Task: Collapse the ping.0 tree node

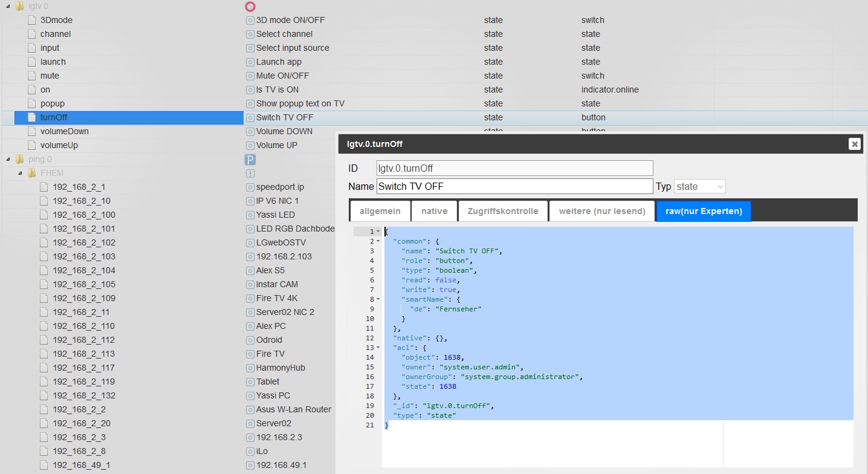Action: [8, 160]
